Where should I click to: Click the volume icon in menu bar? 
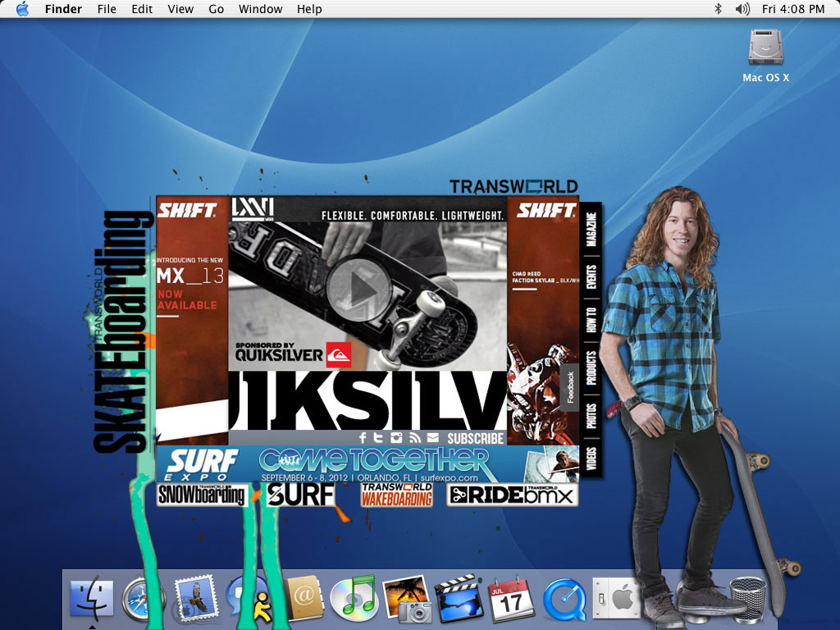742,9
